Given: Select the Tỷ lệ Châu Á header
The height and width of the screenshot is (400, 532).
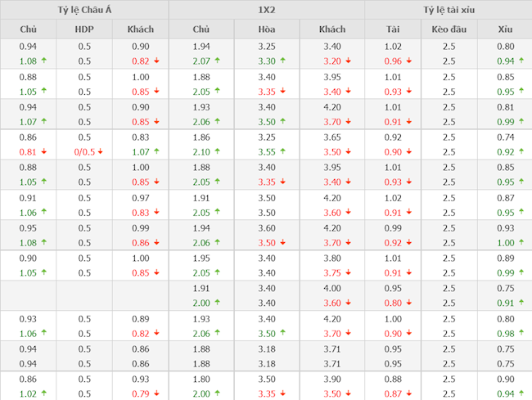Looking at the screenshot, I should (84, 10).
